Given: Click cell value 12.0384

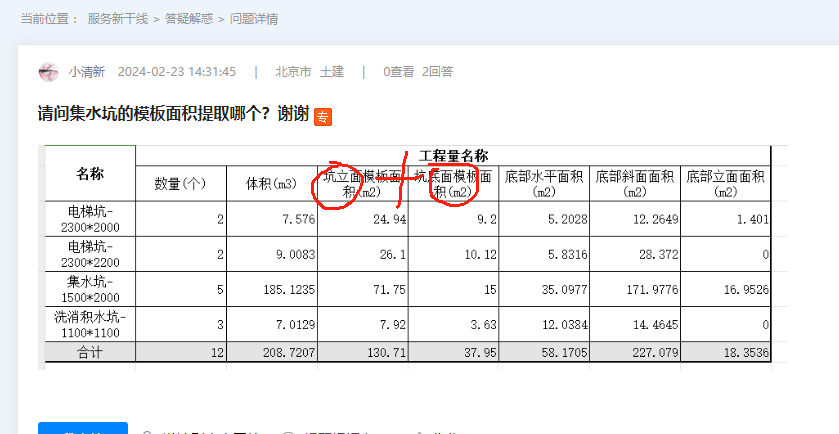Looking at the screenshot, I should tap(544, 324).
